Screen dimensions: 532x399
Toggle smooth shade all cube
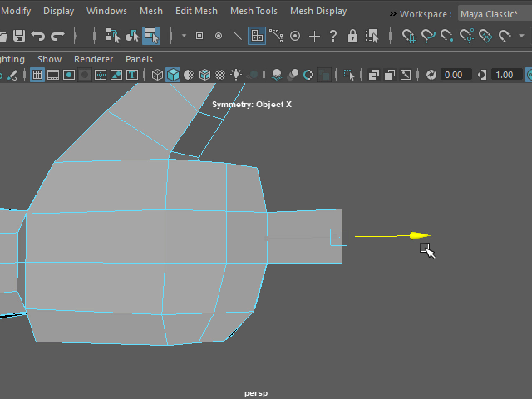(173, 75)
